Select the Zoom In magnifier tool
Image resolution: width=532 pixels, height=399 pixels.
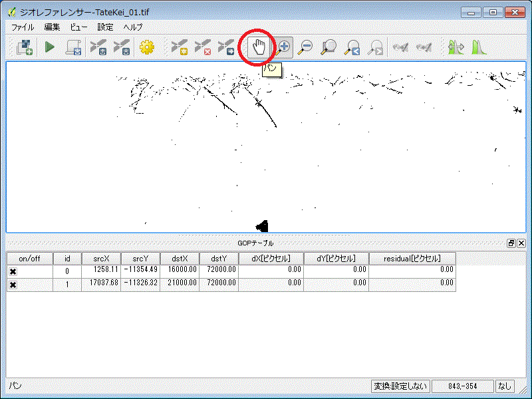284,47
